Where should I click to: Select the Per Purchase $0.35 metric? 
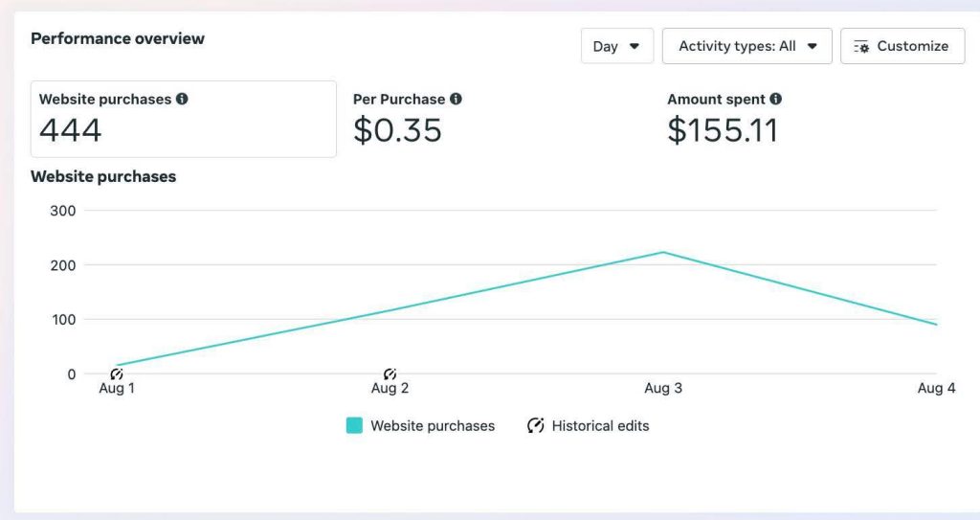click(x=407, y=119)
